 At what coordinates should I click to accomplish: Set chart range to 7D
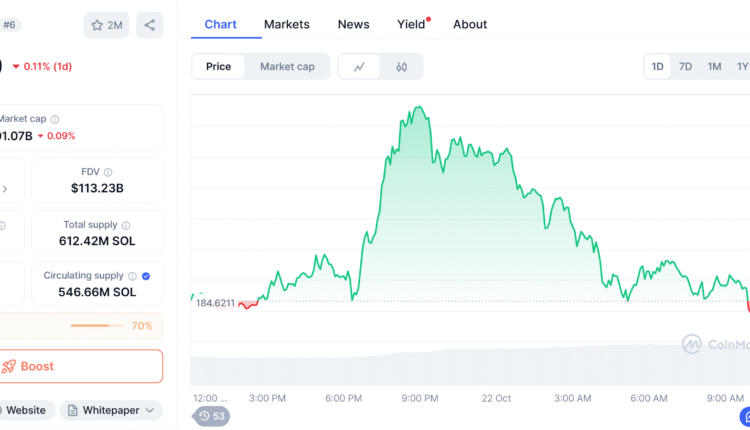685,67
